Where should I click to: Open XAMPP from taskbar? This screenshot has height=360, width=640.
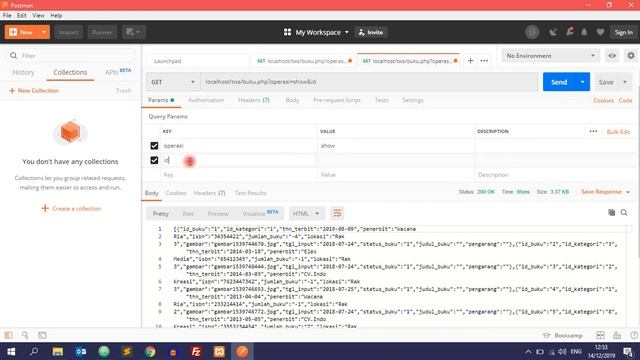point(219,351)
